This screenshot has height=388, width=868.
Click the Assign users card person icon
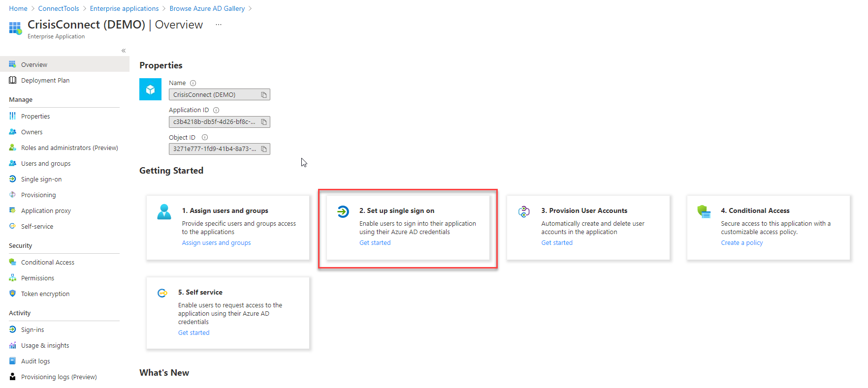[x=164, y=212]
